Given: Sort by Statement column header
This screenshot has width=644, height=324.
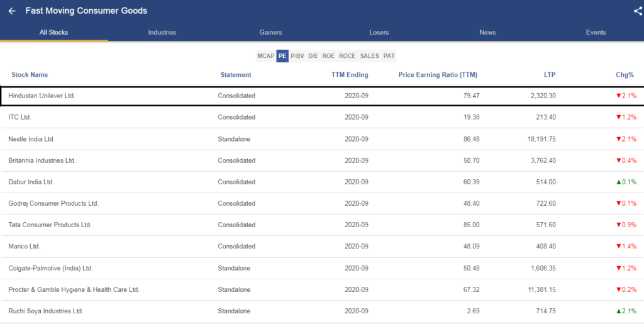Looking at the screenshot, I should pos(236,75).
